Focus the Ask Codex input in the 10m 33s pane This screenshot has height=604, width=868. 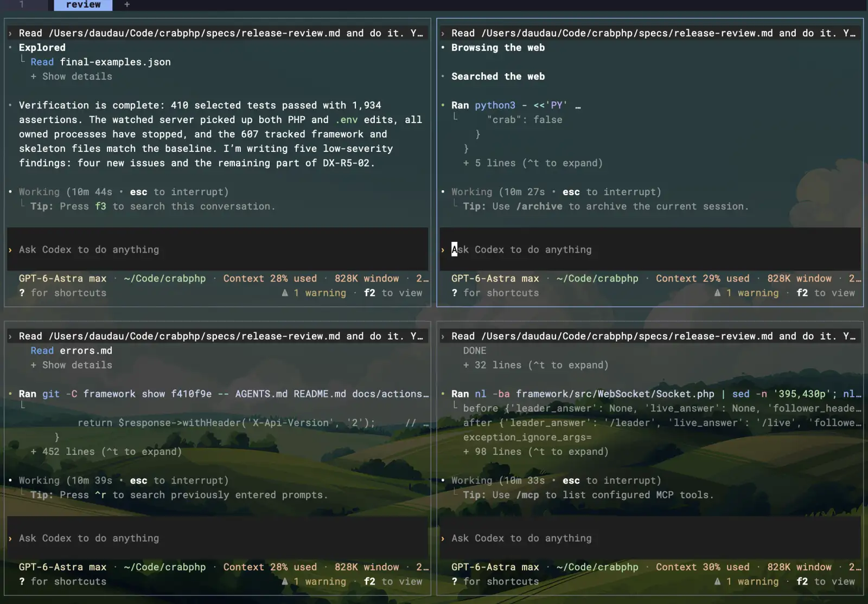tap(650, 538)
